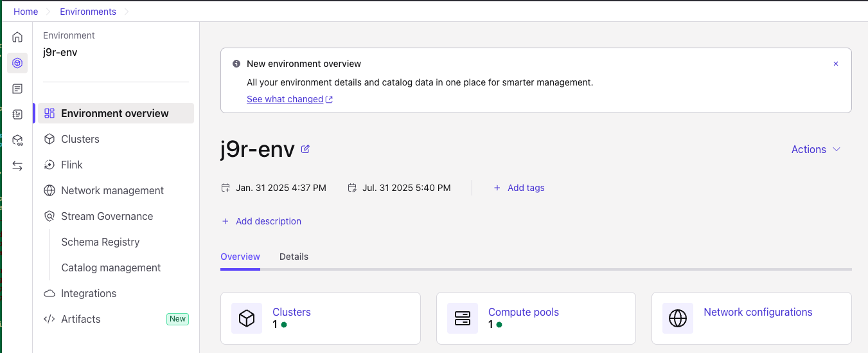868x353 pixels.
Task: Open the Environments icon in left rail
Action: 17,63
